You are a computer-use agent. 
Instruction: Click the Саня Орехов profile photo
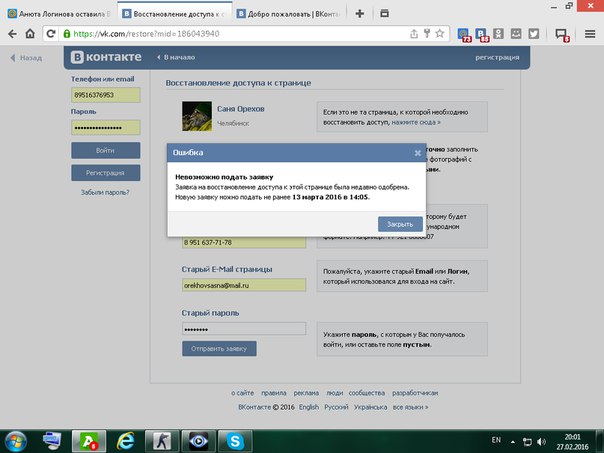point(197,116)
